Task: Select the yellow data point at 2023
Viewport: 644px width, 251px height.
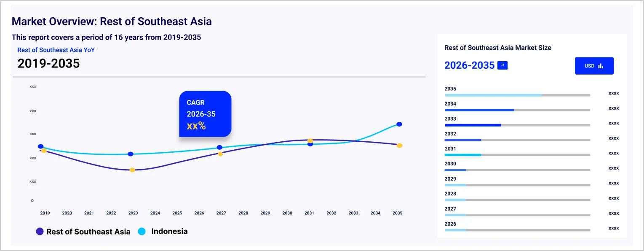Action: 132,170
